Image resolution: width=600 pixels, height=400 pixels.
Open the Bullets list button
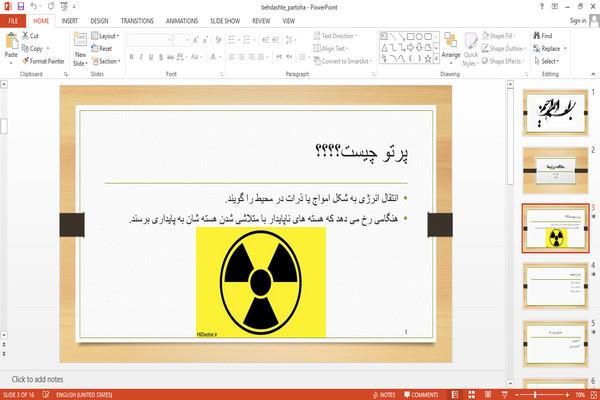tap(233, 40)
